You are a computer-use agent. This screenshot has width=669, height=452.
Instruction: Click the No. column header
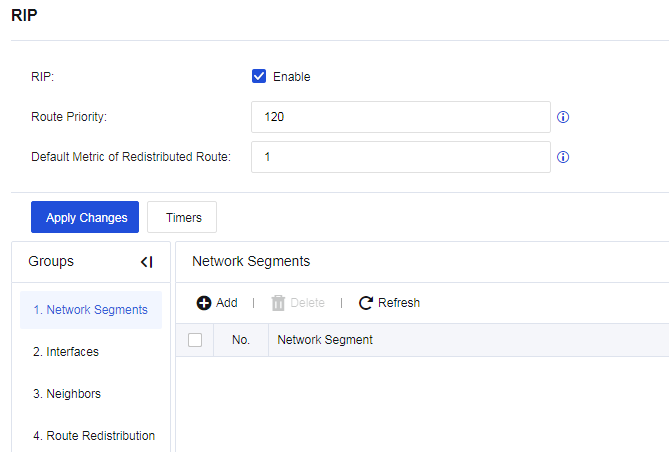tap(241, 340)
